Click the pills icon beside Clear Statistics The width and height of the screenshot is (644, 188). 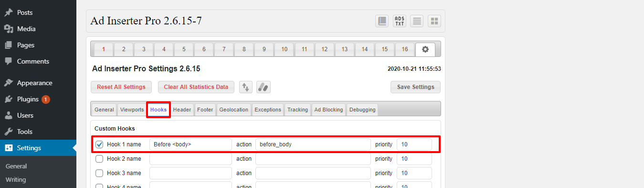[264, 87]
